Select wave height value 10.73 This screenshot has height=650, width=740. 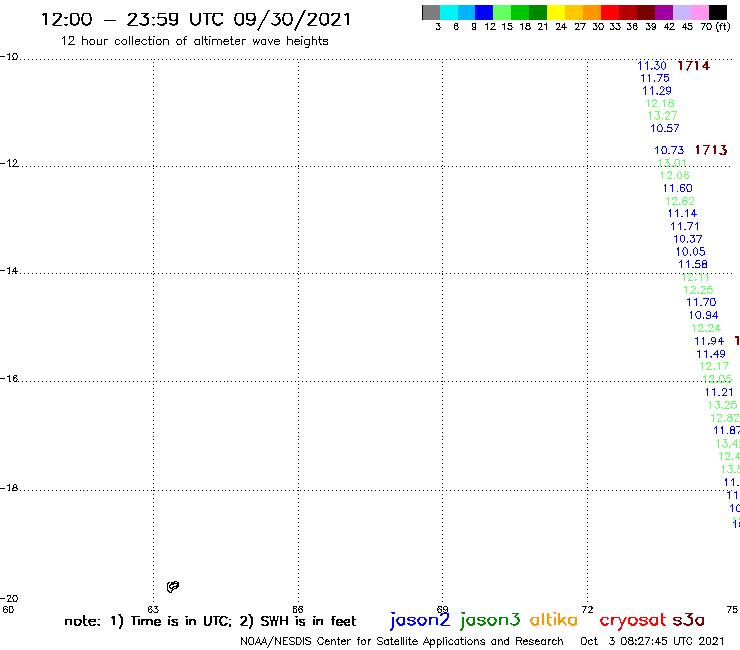point(669,150)
